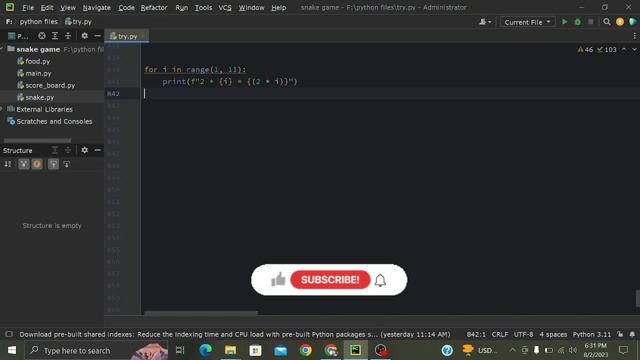
Task: Click the python files breadcrumb
Action: [x=39, y=22]
